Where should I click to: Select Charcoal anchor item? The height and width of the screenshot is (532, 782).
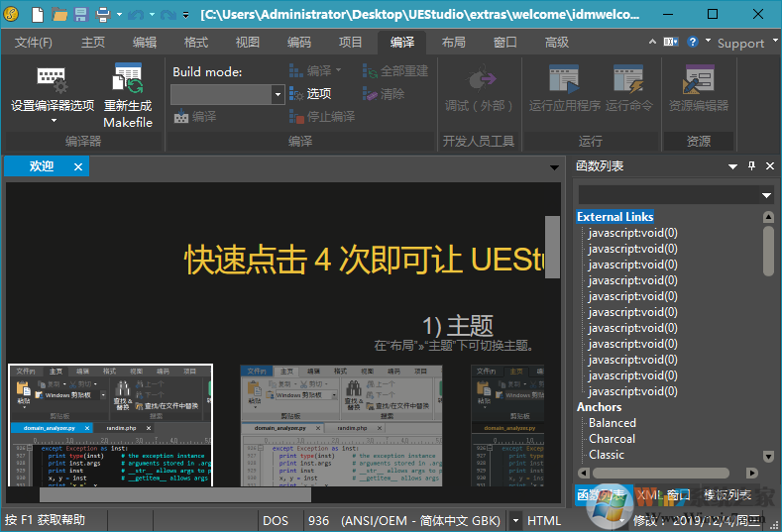612,439
